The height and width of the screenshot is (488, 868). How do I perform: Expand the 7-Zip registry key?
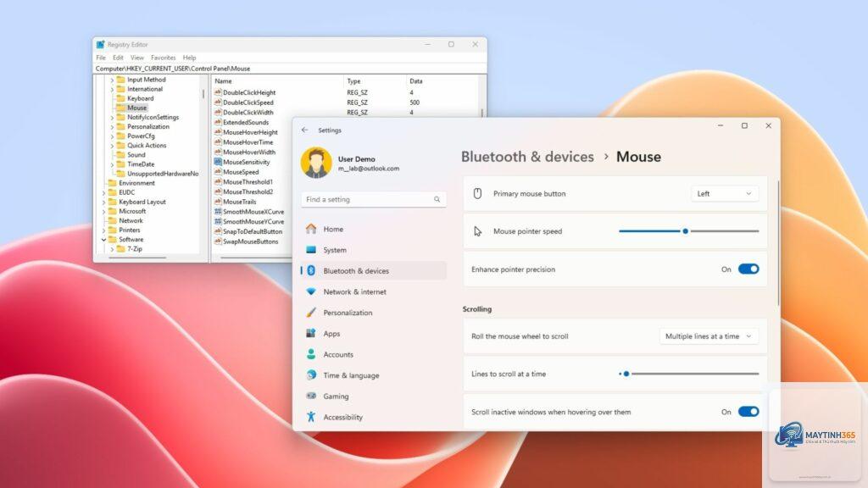(112, 249)
